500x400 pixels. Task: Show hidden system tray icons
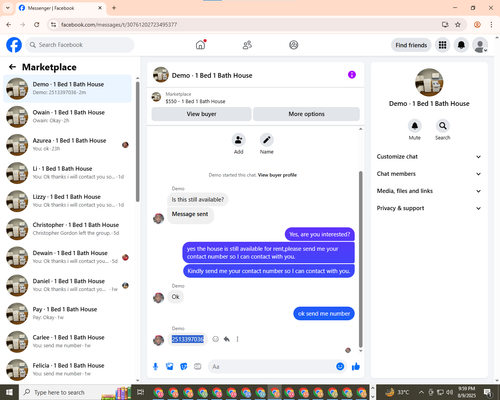421,392
